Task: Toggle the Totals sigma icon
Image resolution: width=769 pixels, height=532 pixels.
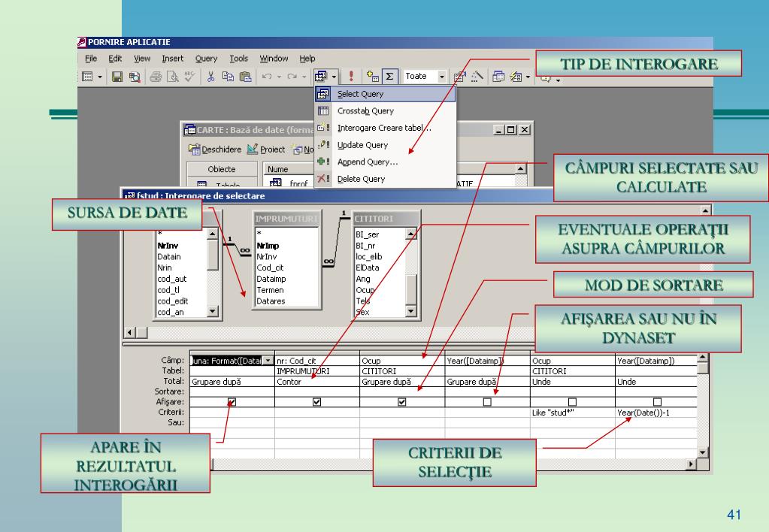Action: (390, 76)
